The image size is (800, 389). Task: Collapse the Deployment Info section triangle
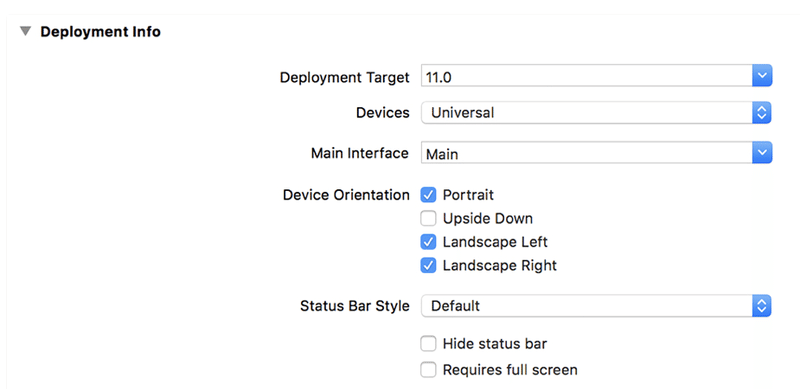tap(26, 32)
